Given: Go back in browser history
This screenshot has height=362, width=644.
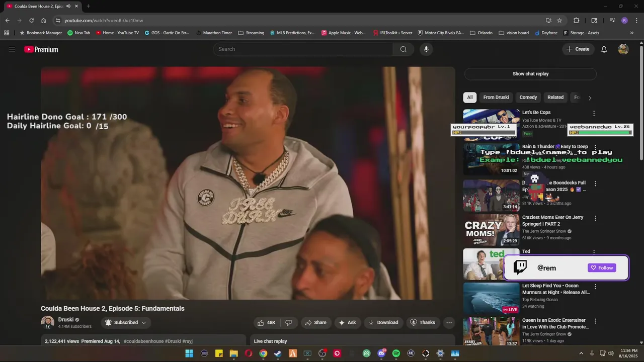Looking at the screenshot, I should (x=7, y=21).
